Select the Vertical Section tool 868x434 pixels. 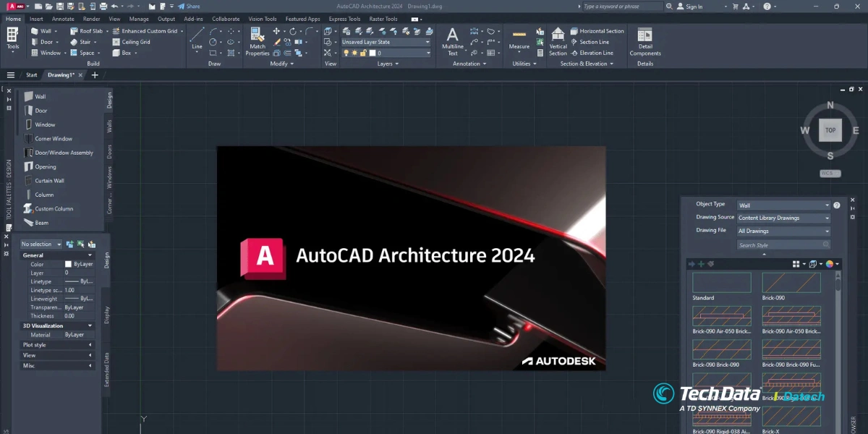(558, 41)
